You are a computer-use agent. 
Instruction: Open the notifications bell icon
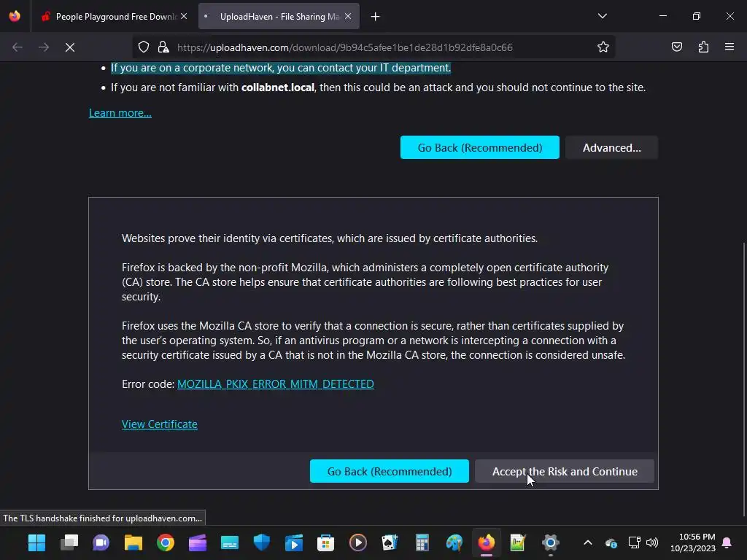(727, 542)
